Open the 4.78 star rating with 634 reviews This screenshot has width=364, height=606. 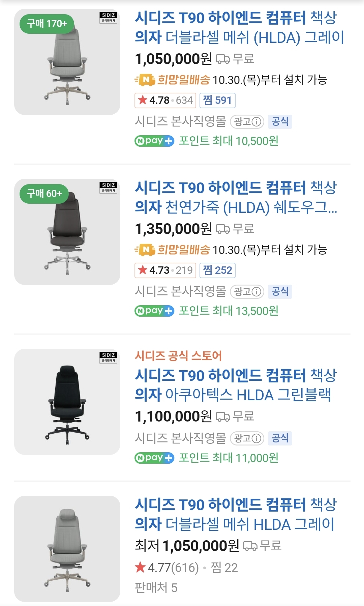pos(165,100)
